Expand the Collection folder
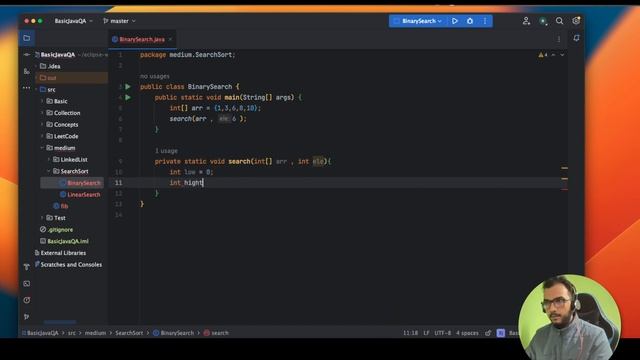The height and width of the screenshot is (360, 640). 42,113
